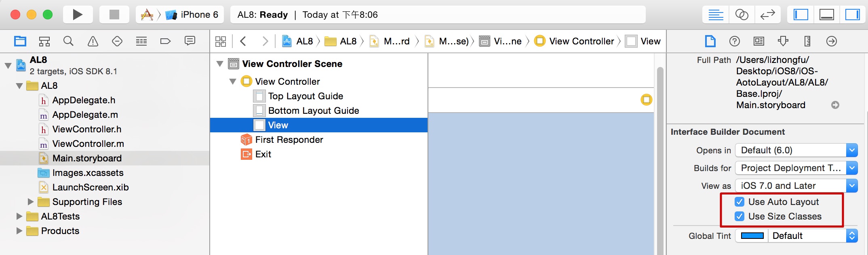
Task: Disable Use Size Classes checkbox
Action: 739,216
